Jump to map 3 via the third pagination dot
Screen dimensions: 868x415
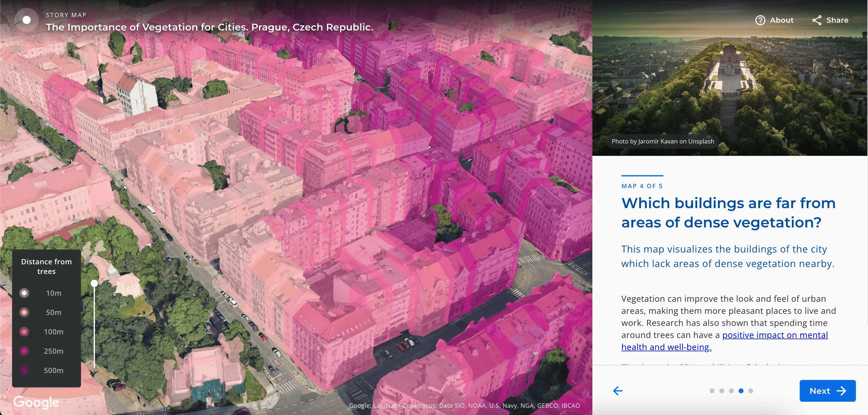click(731, 391)
